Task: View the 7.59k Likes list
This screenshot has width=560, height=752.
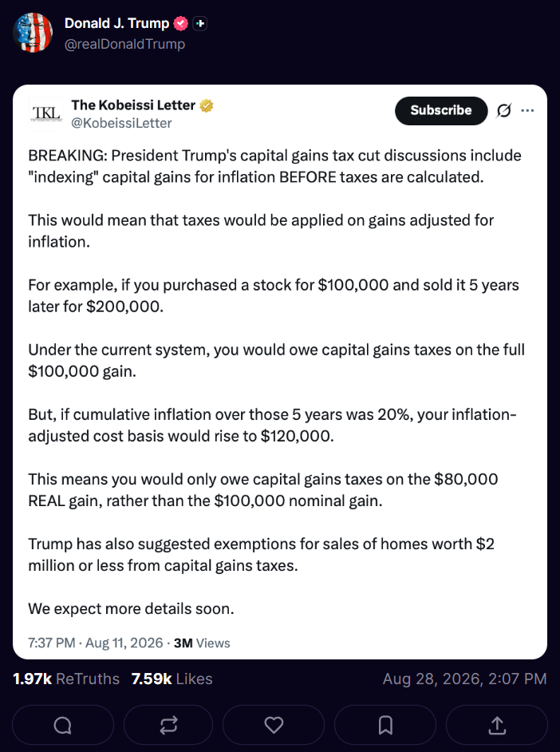Action: pos(172,679)
